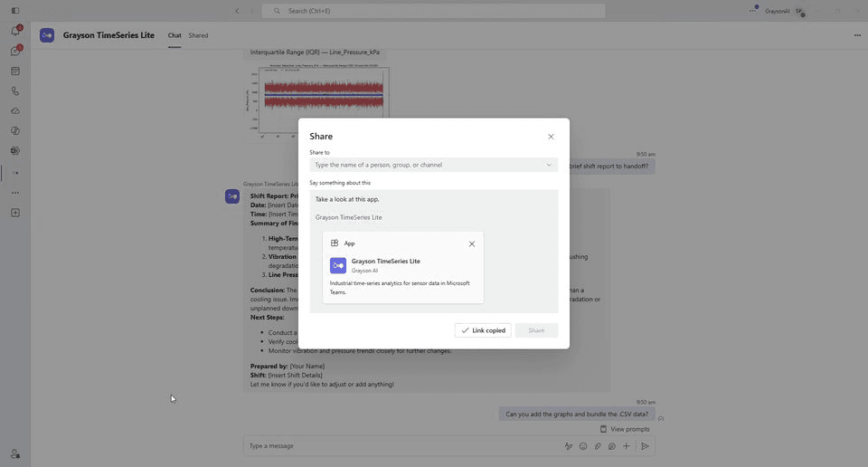Open the Calendar icon in left sidebar
The image size is (868, 467).
(15, 71)
